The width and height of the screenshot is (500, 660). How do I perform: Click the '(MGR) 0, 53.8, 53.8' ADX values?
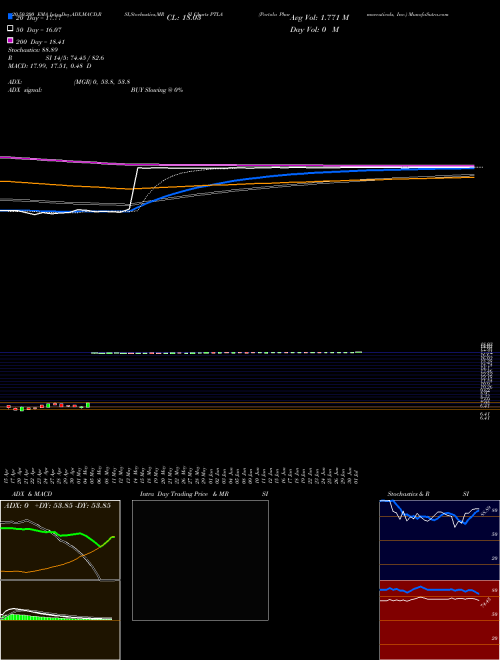coord(102,82)
